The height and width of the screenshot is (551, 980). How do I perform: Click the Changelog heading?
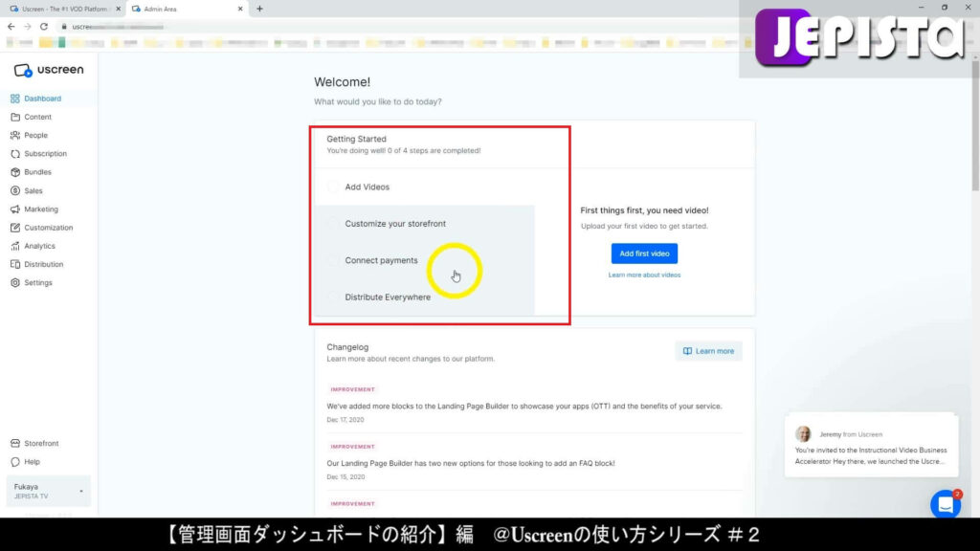[347, 346]
